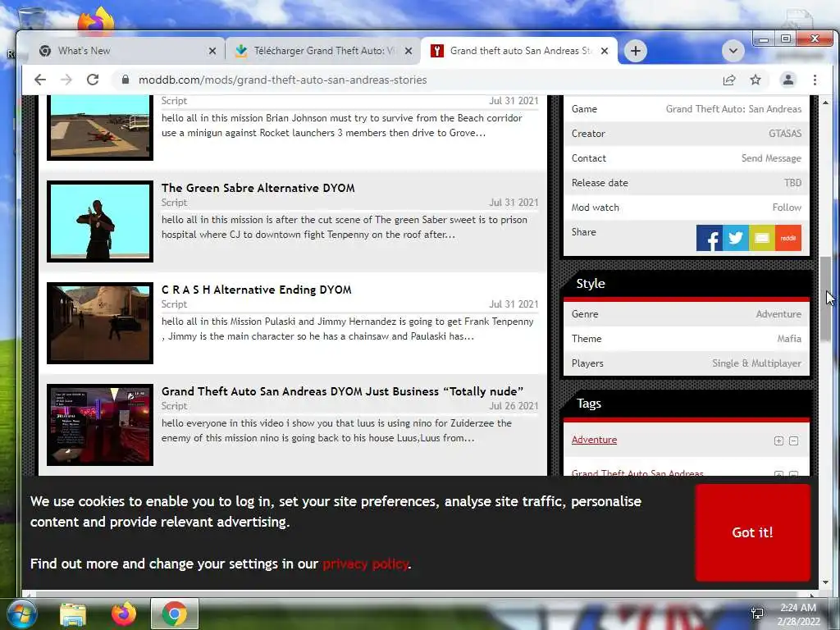Share the mod on Twitter
The image size is (840, 630).
[736, 238]
